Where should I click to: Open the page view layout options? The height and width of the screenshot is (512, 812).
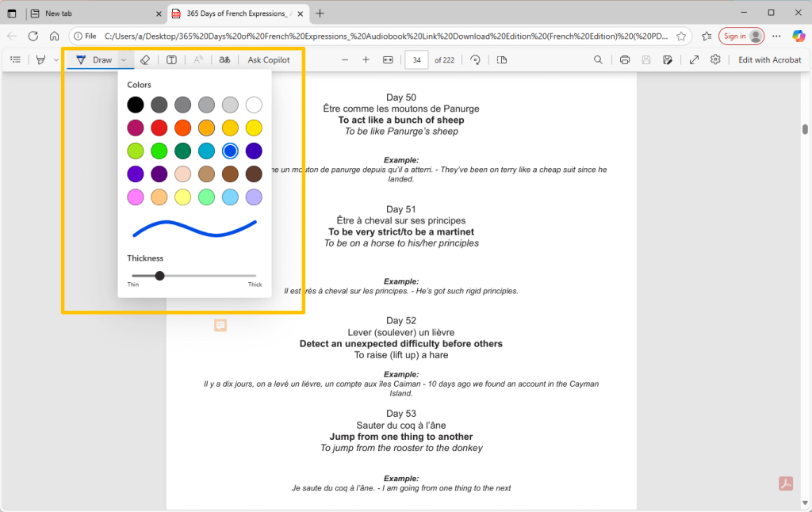pos(501,59)
